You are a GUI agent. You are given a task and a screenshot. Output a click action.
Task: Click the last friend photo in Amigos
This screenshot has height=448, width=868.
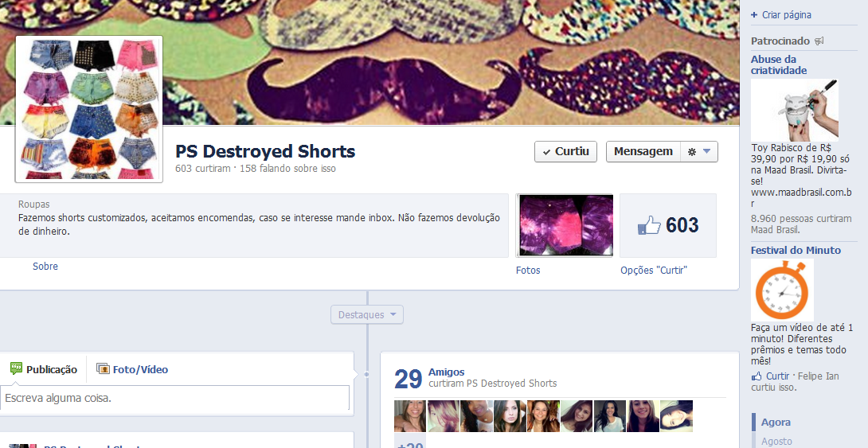[x=676, y=416]
